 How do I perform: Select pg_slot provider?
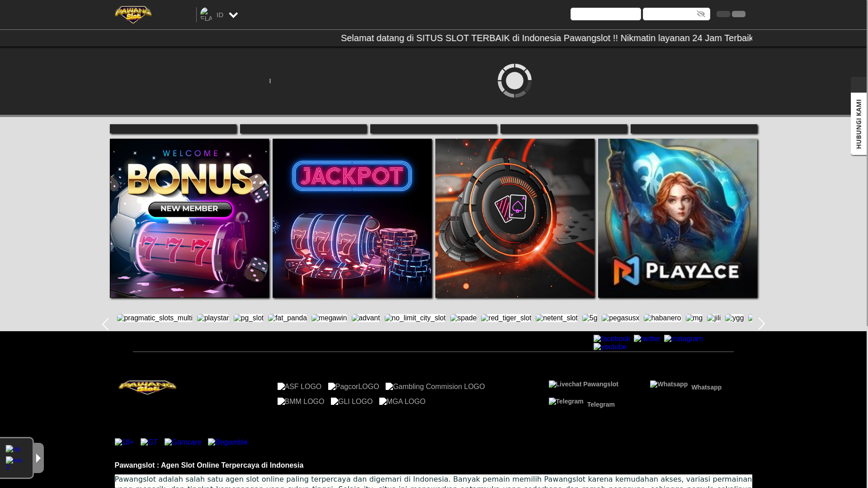tap(249, 318)
